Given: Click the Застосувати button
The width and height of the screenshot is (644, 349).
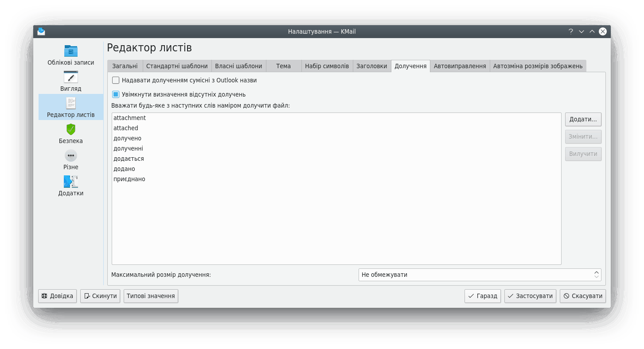Looking at the screenshot, I should click(530, 296).
